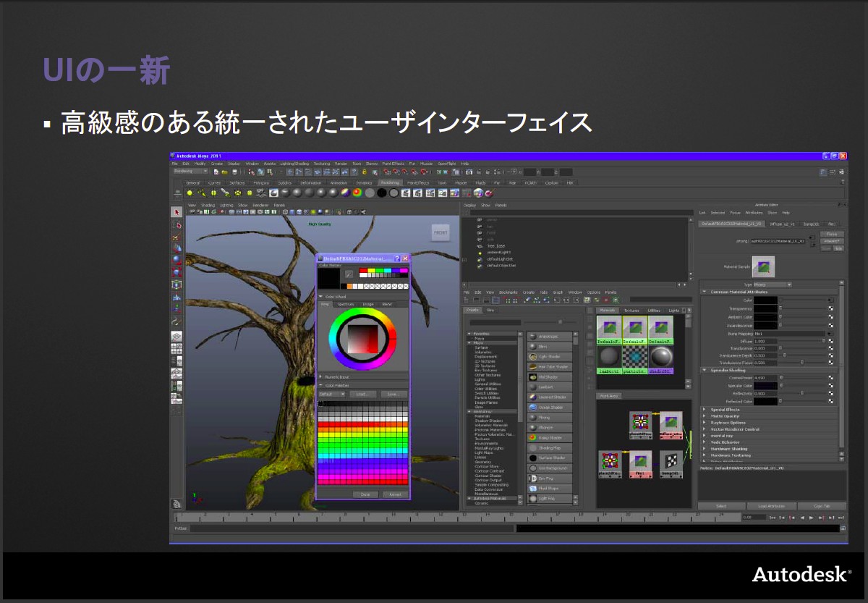Screen dimensions: 868x603
Task: Expand the Hardware Shading section
Action: [x=705, y=449]
